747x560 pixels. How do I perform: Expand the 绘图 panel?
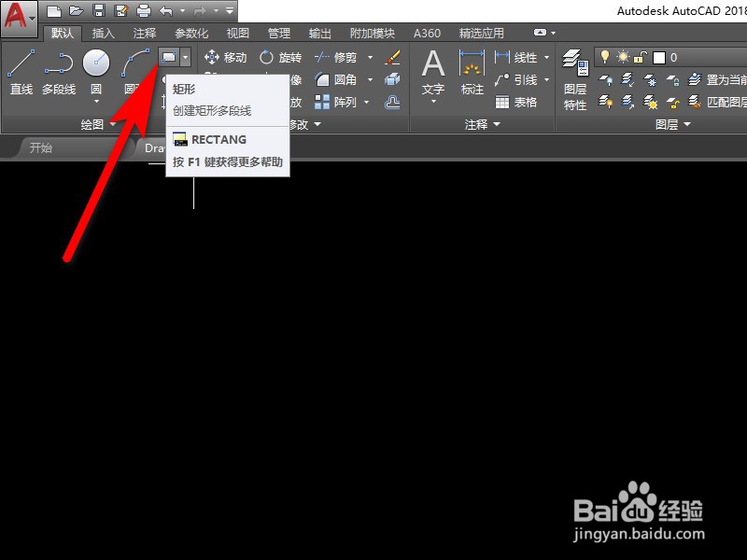98,125
